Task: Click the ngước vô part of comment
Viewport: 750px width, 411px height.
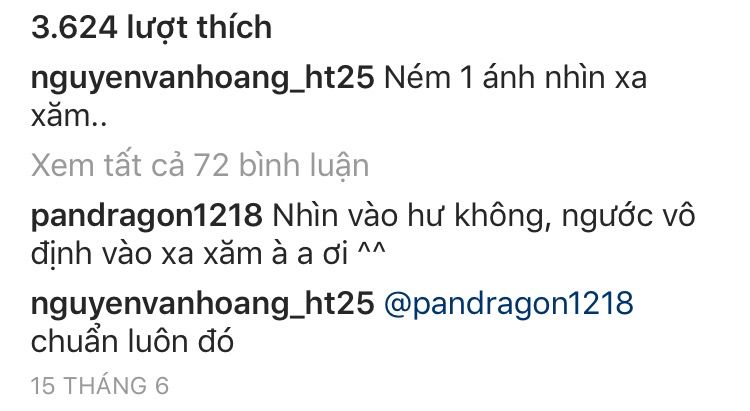Action: pyautogui.click(x=628, y=216)
